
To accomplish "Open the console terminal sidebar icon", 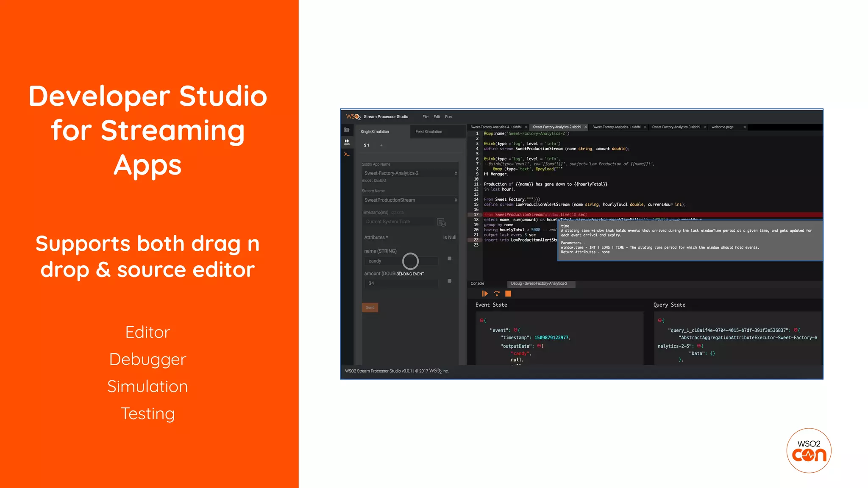I will click(x=347, y=154).
